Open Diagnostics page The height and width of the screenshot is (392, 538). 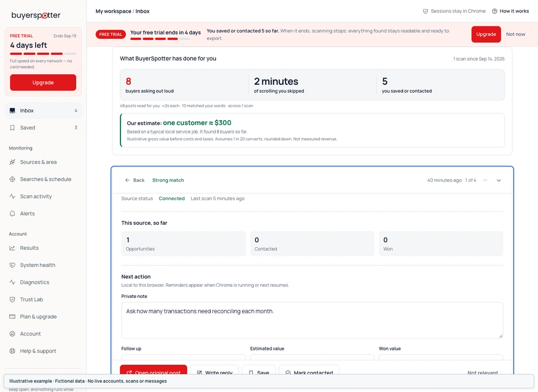point(43,282)
